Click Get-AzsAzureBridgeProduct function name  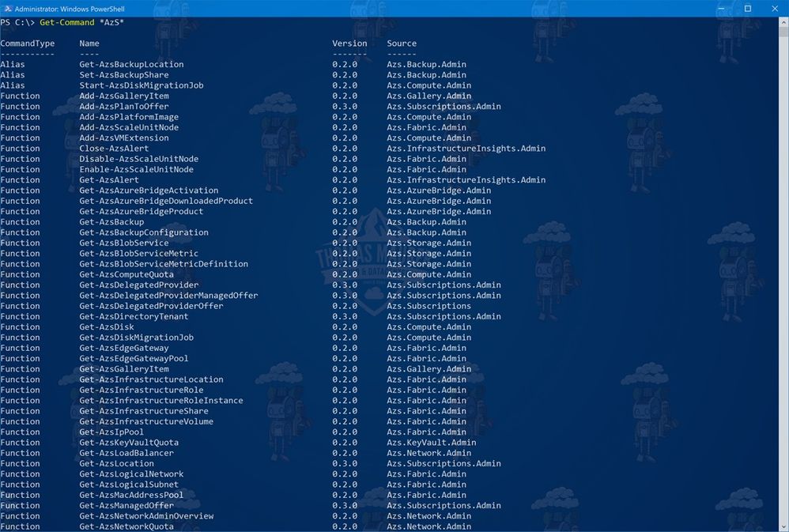pos(142,212)
